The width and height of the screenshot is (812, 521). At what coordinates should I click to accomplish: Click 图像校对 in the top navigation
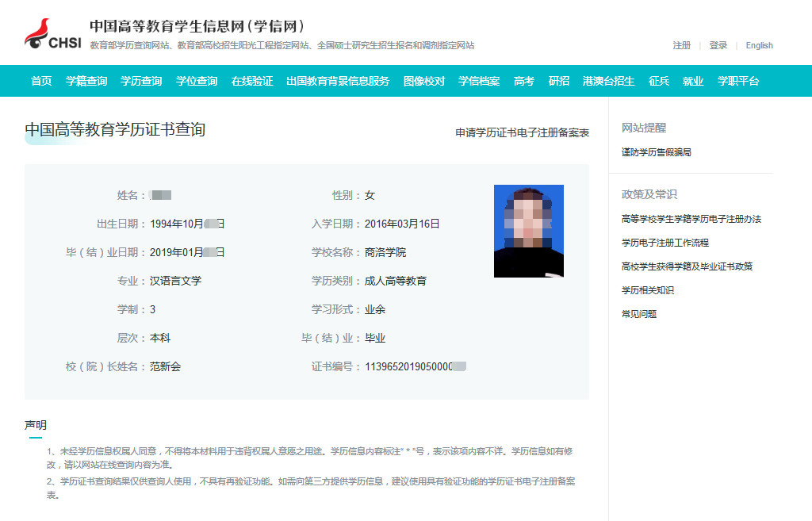424,81
